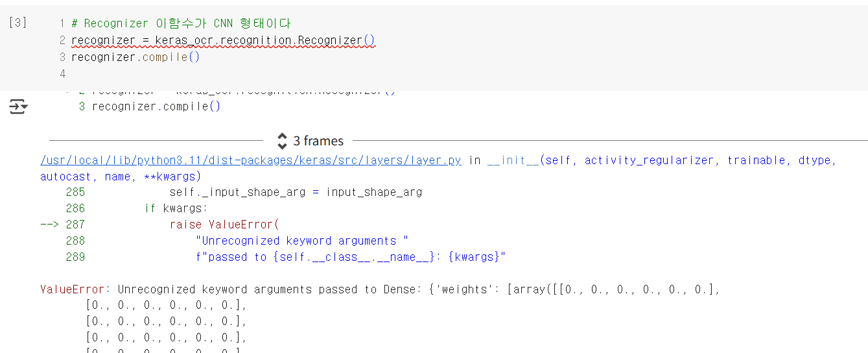Click the 'if kwargs:' line 286

click(x=176, y=208)
